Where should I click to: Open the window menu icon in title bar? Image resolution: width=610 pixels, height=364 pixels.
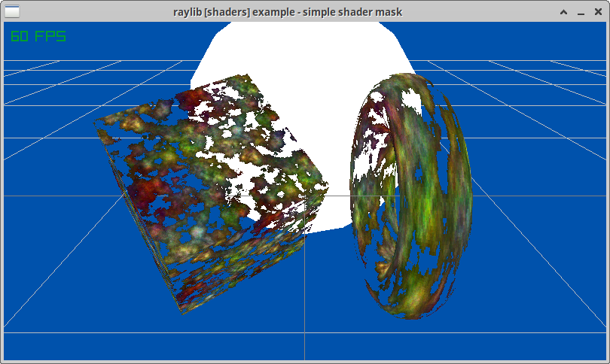12,11
